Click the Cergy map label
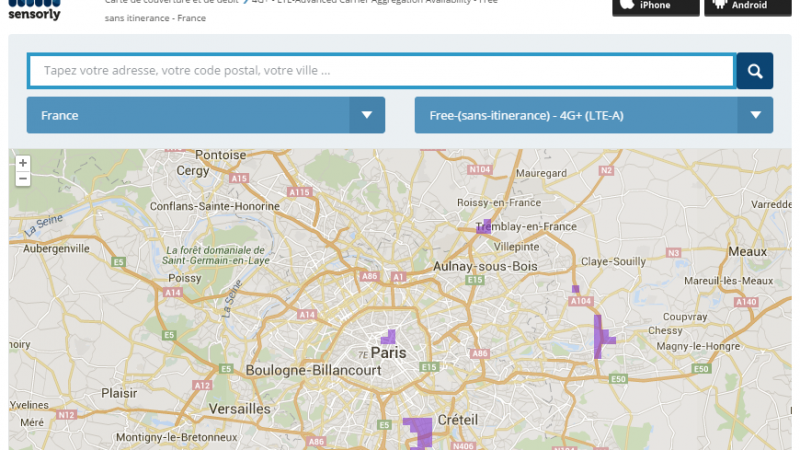Viewport: 800px width, 450px height. [193, 171]
